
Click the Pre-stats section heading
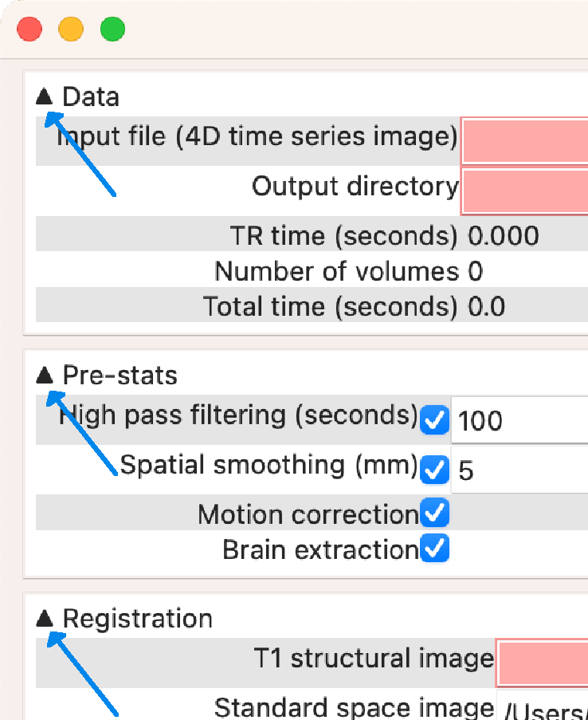pyautogui.click(x=120, y=375)
